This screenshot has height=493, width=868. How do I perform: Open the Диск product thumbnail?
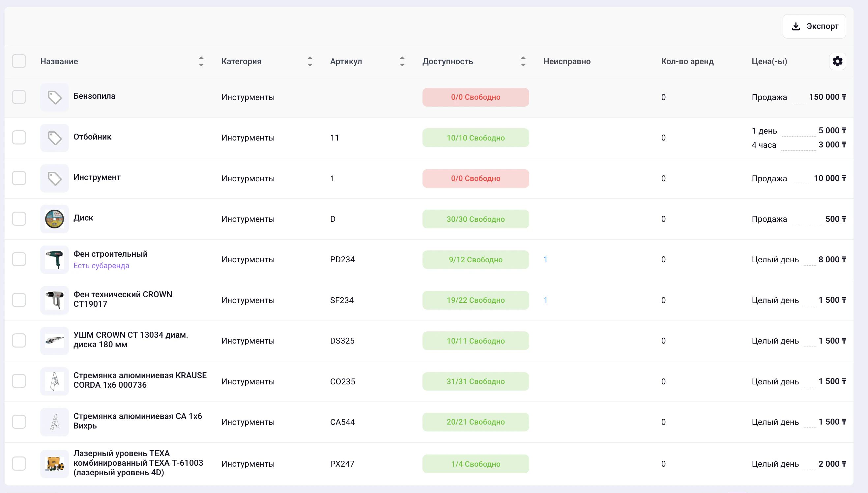[x=55, y=219]
